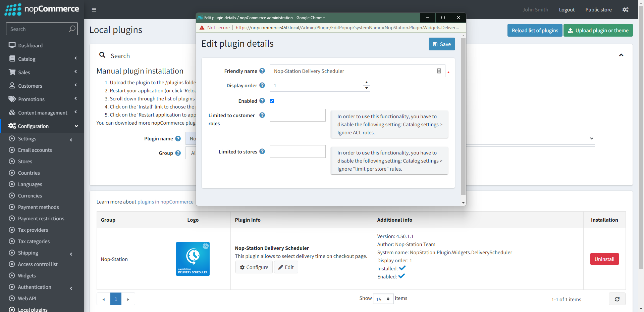This screenshot has height=312, width=644.
Task: Open Payment restrictions in sidebar
Action: click(x=42, y=218)
